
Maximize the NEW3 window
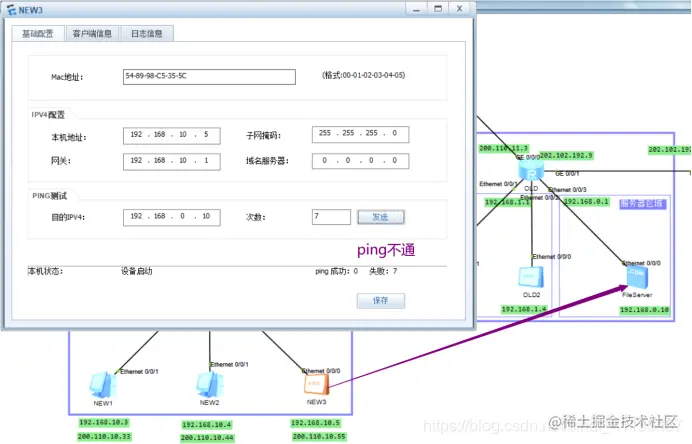point(438,9)
